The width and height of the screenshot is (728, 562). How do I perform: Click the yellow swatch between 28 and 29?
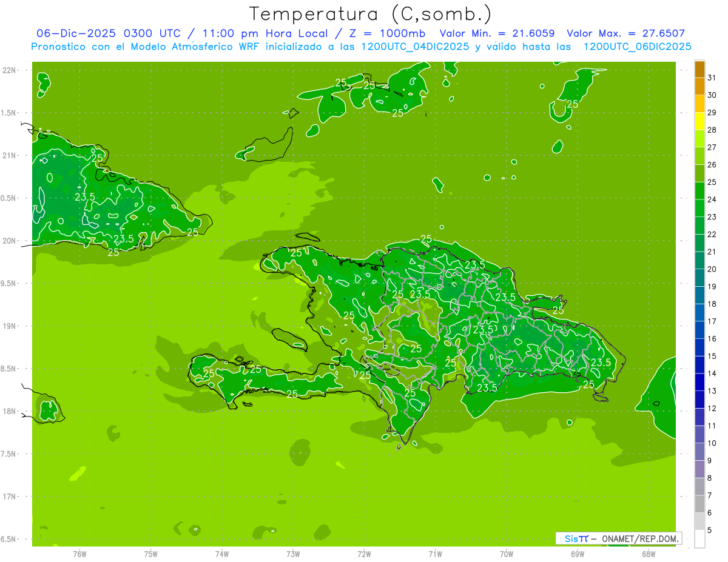click(699, 121)
